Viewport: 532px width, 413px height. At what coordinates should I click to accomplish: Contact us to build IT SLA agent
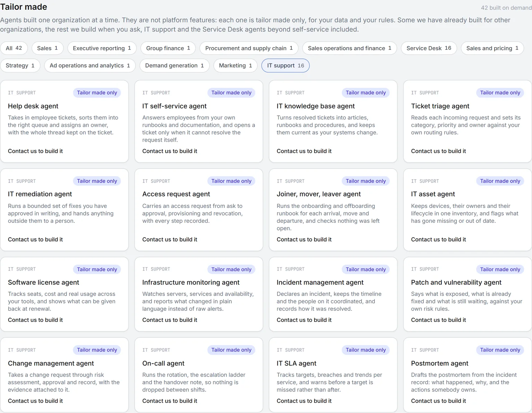[x=304, y=401]
